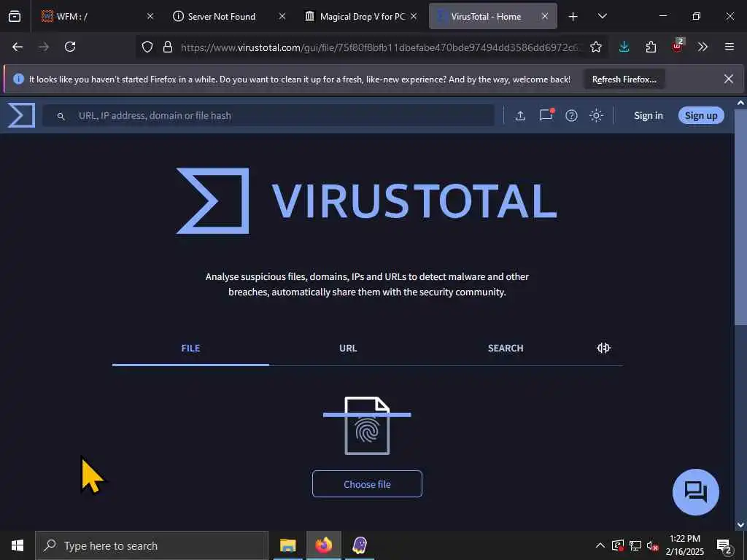The image size is (747, 560).
Task: Toggle light theme with the sun icon
Action: click(x=596, y=116)
